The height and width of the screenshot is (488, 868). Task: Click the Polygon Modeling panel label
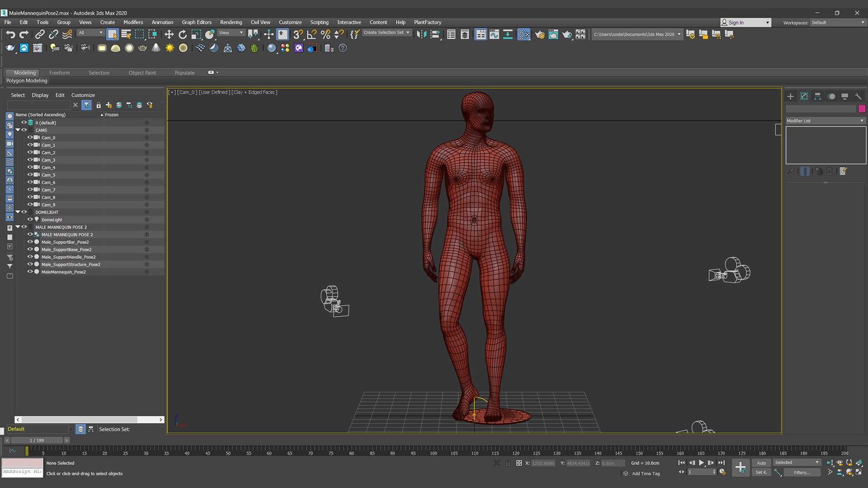[27, 80]
